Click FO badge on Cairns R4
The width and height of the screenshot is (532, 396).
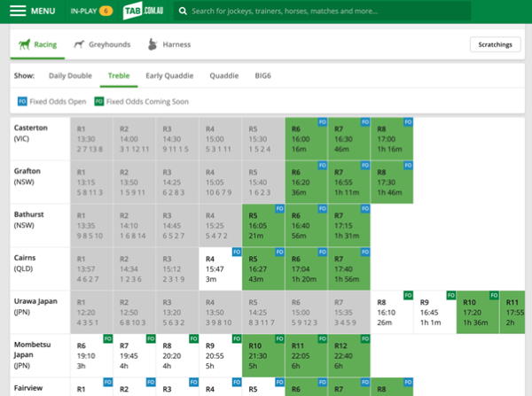click(237, 252)
